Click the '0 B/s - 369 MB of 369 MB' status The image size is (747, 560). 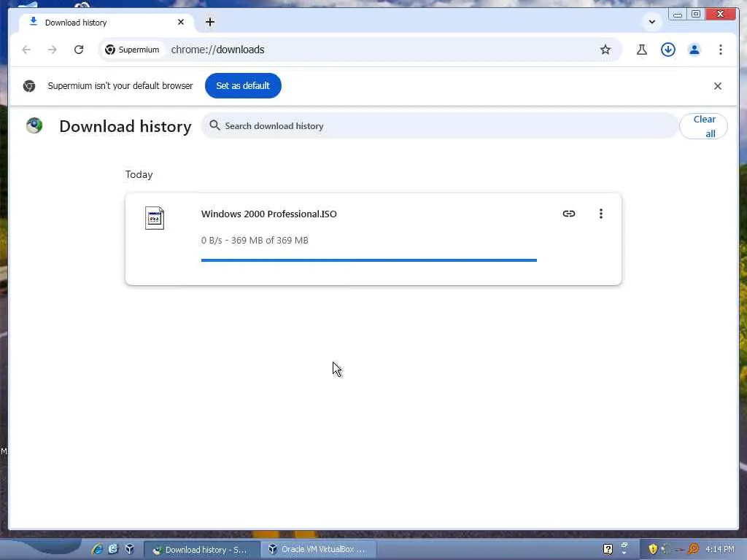point(255,240)
